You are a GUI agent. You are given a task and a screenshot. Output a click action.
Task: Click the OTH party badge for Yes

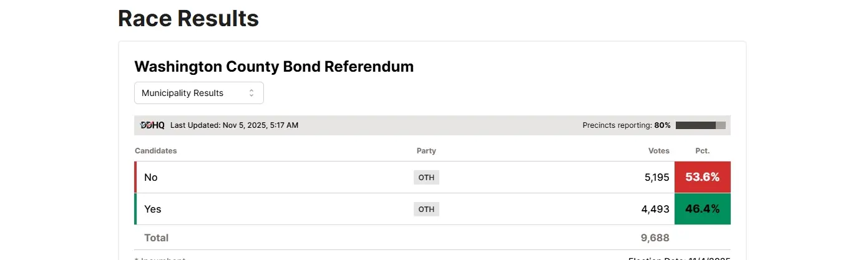click(x=426, y=209)
